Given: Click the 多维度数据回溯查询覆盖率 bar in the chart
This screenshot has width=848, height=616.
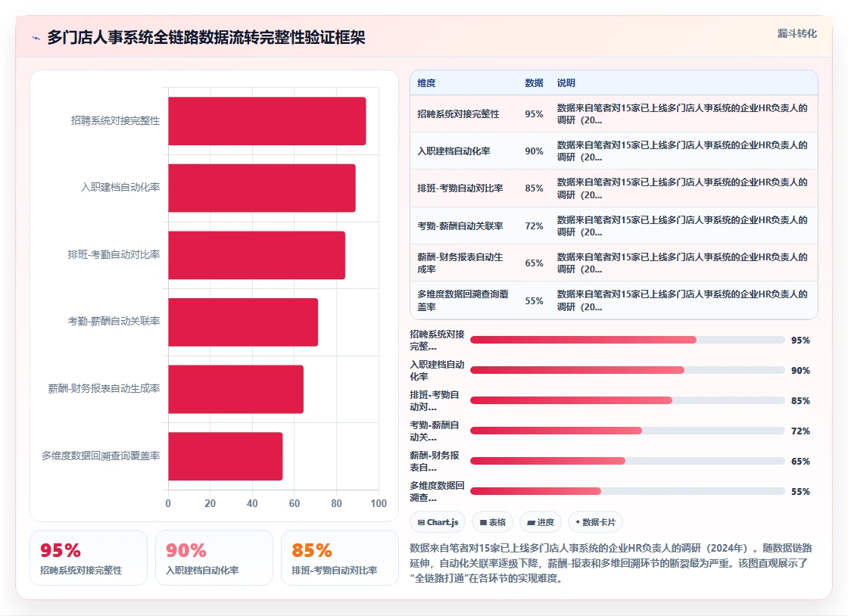Looking at the screenshot, I should pyautogui.click(x=225, y=456).
